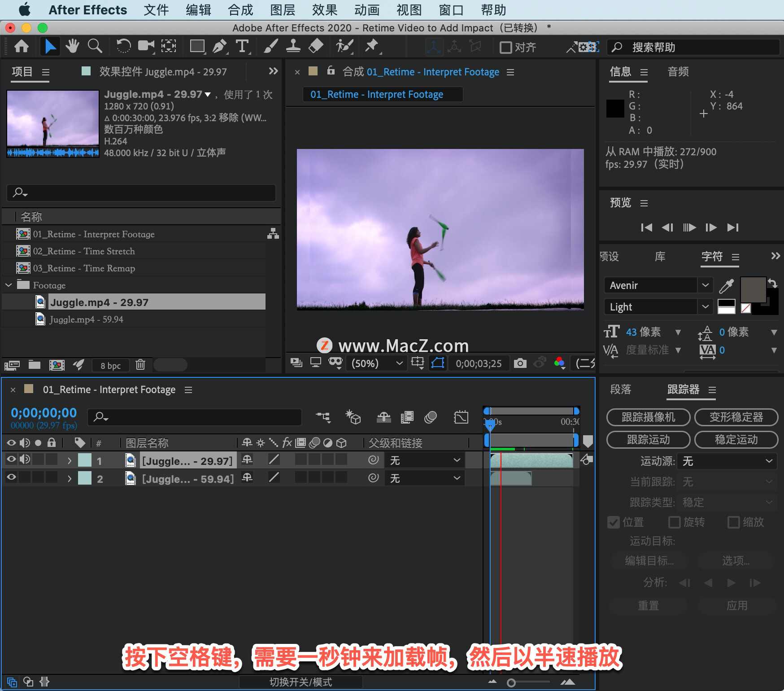This screenshot has height=691, width=784.
Task: Open the Avenir font family dropdown
Action: click(x=705, y=285)
